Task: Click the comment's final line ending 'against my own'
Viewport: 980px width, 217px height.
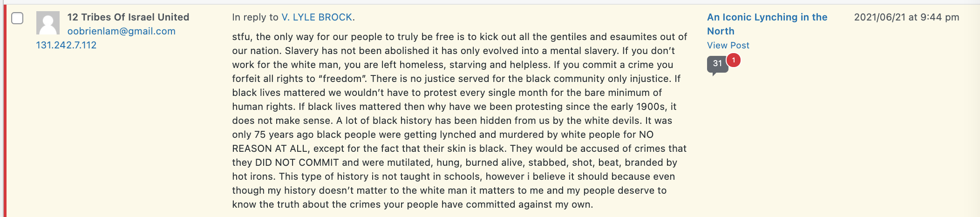Action: point(413,204)
